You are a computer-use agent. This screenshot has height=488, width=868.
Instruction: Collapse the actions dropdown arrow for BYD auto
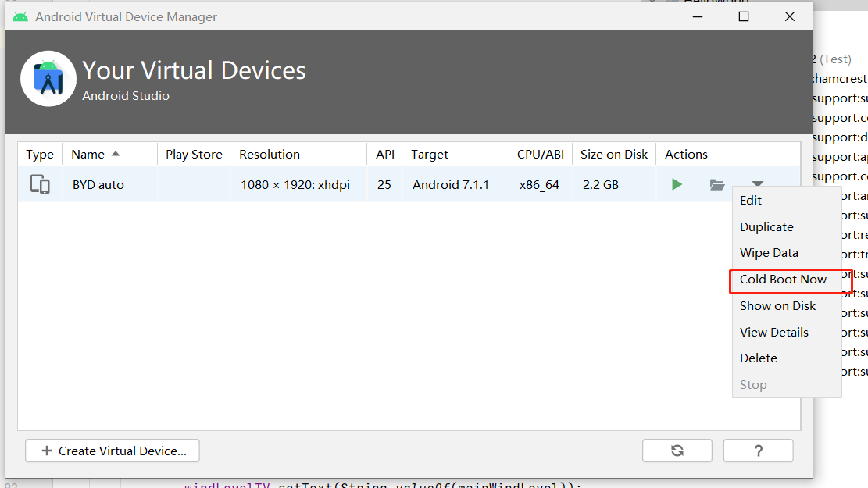(758, 183)
